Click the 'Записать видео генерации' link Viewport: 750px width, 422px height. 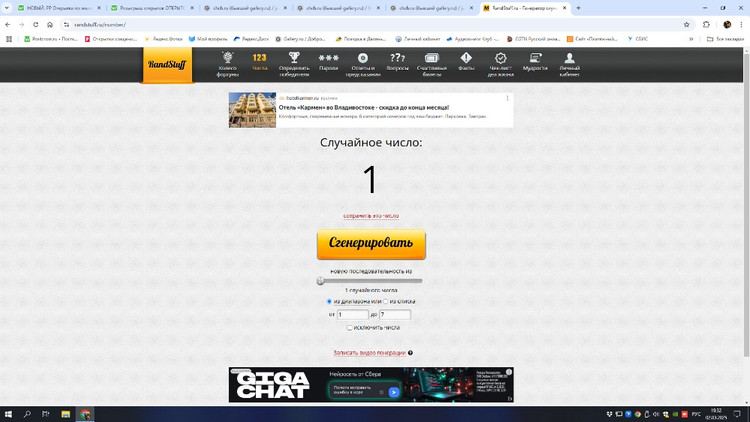[x=370, y=353]
